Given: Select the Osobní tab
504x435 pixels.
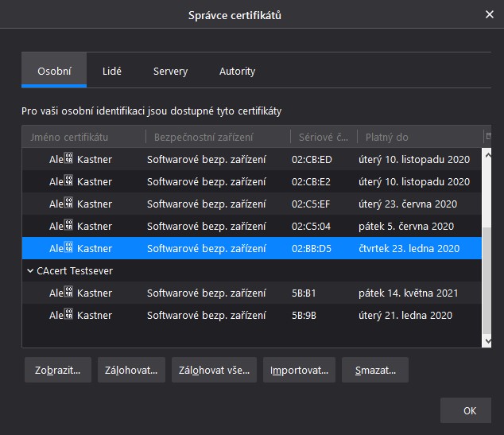Looking at the screenshot, I should point(54,71).
